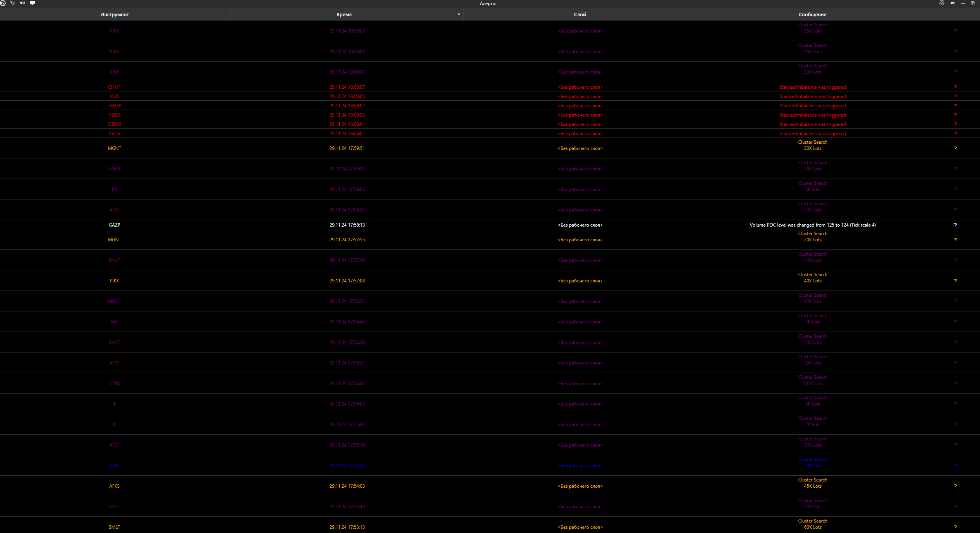Screen dimensions: 980x533
Task: Go to chart arrow for blue AFKS alert
Action: (x=956, y=466)
